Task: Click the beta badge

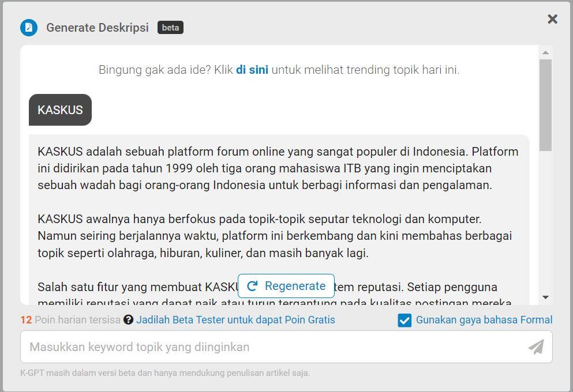Action: click(170, 28)
